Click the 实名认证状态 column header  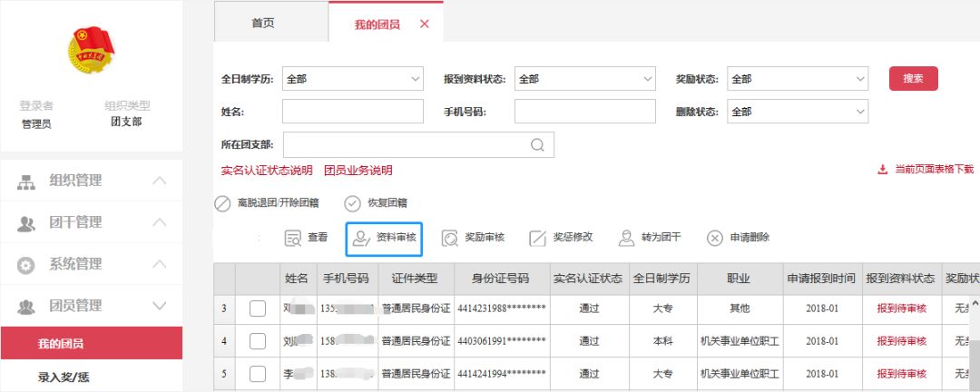(589, 279)
